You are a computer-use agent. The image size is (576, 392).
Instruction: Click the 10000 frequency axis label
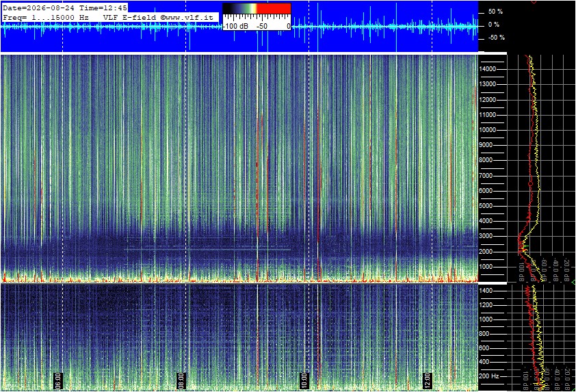point(488,130)
